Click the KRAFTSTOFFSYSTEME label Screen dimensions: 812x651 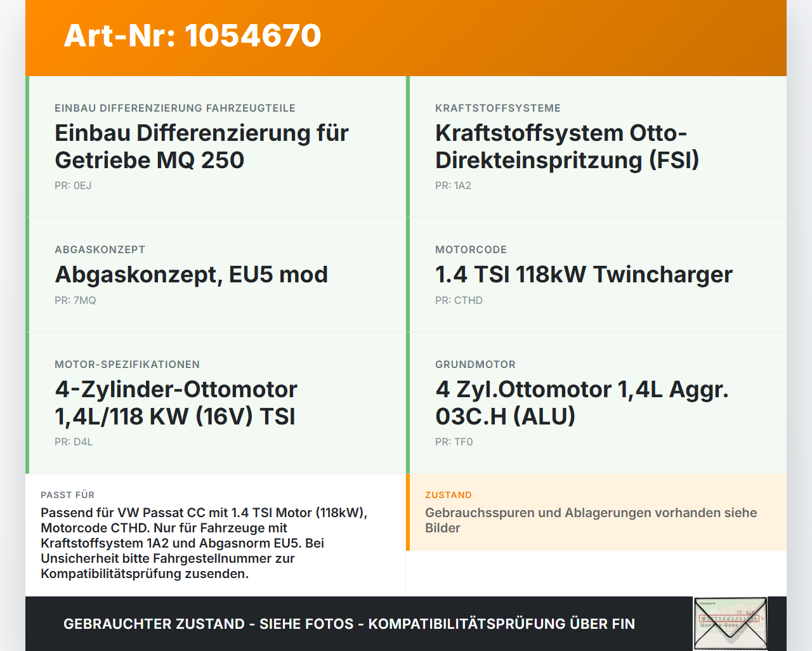pos(498,108)
